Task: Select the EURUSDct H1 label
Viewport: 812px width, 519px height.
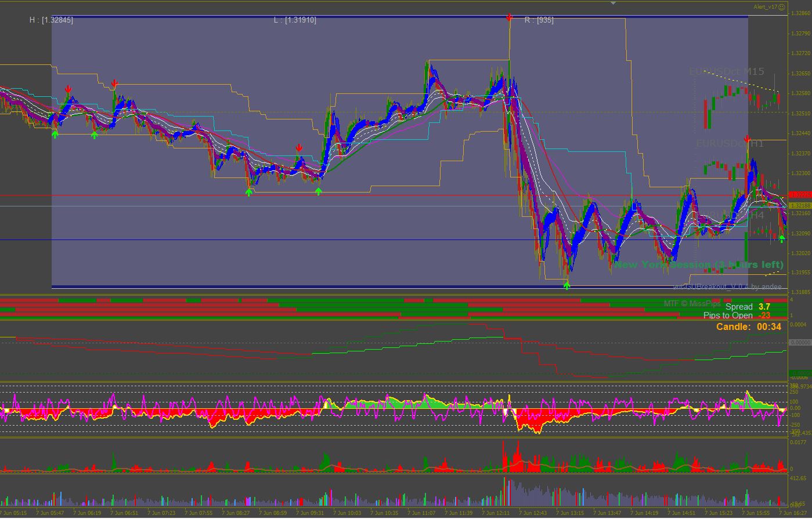Action: click(x=730, y=143)
